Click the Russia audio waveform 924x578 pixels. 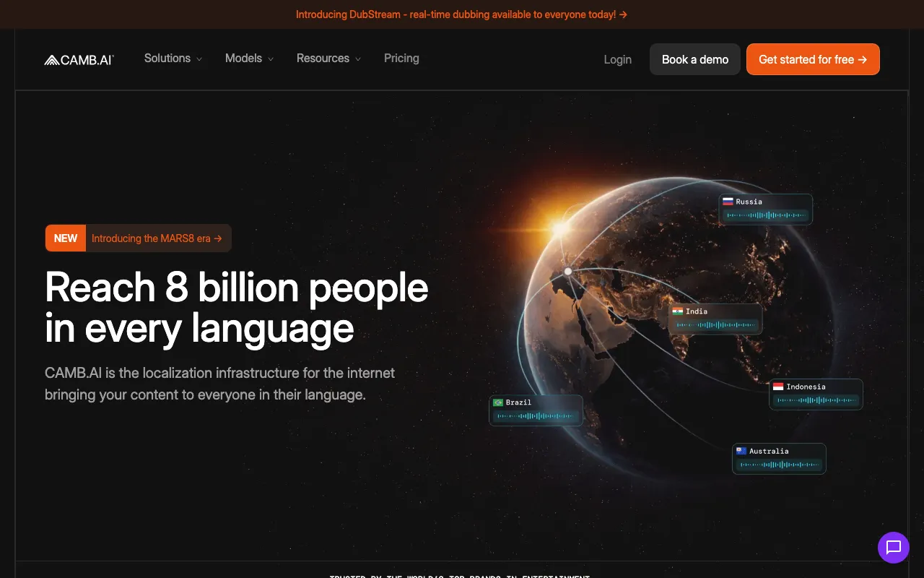coord(766,215)
